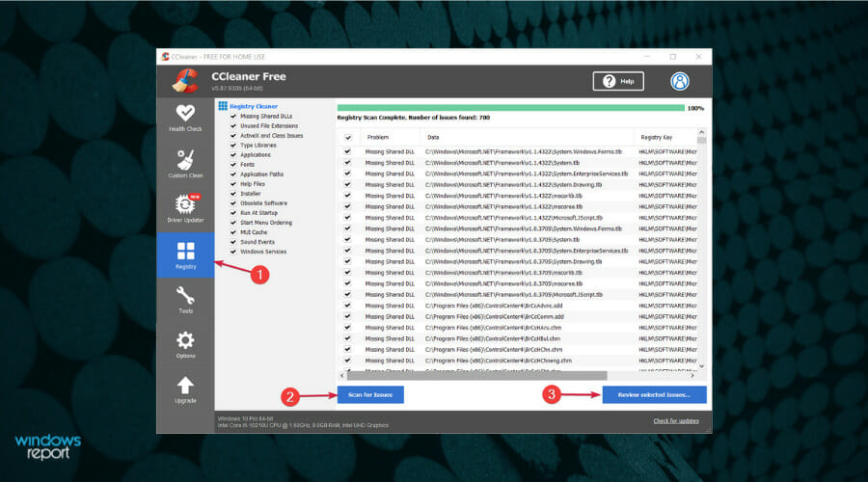Viewport: 868px width, 482px height.
Task: Toggle the Sound Events checkbox
Action: click(x=233, y=242)
